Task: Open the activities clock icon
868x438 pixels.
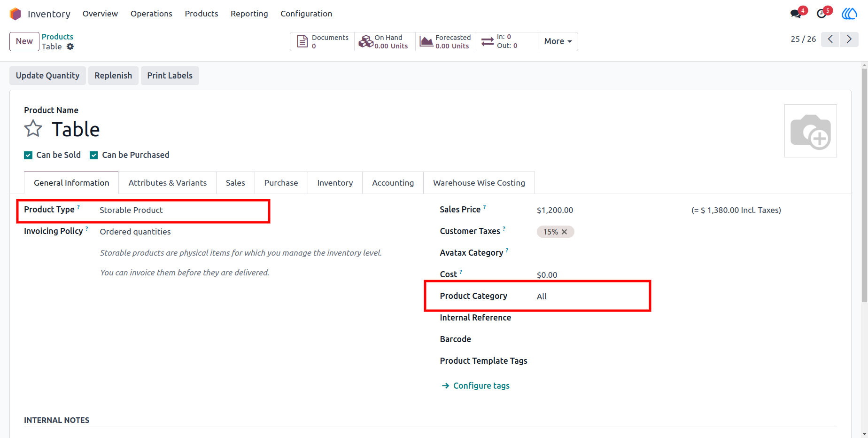Action: (821, 14)
